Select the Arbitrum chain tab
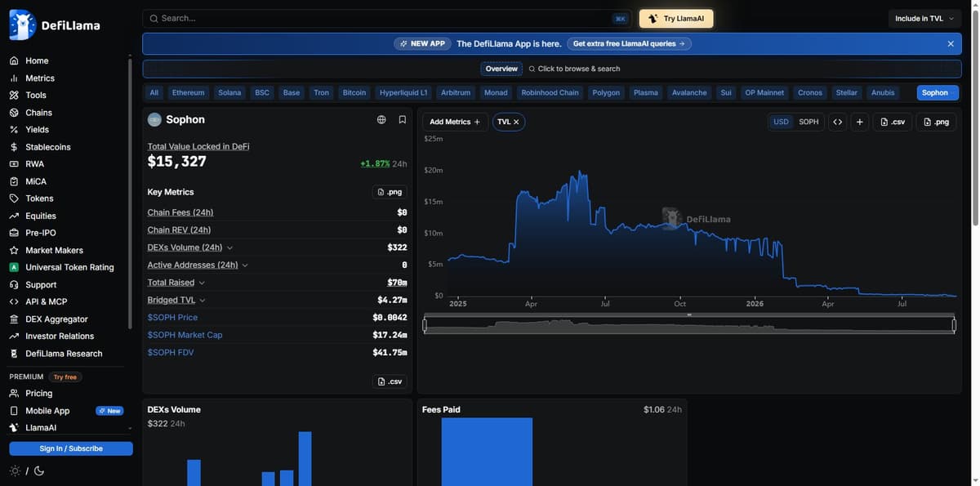The height and width of the screenshot is (486, 980). click(x=456, y=92)
